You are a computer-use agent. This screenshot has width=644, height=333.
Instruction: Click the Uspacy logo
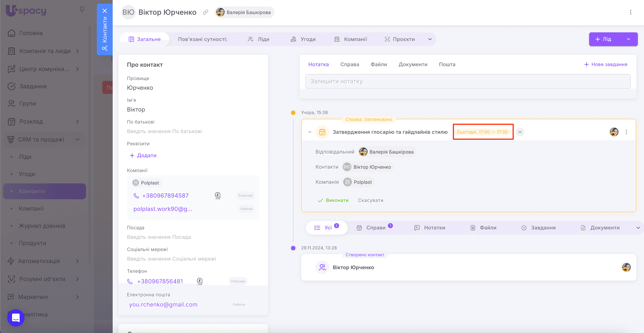pos(26,11)
